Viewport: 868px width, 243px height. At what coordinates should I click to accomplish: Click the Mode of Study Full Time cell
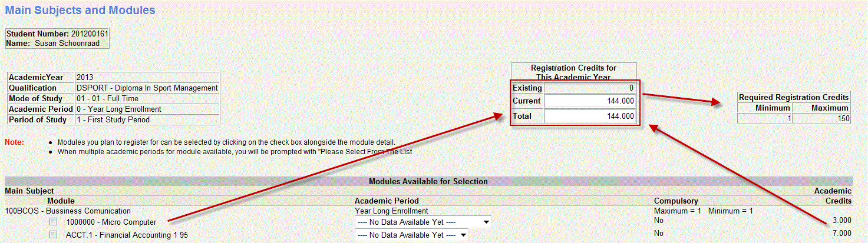(x=147, y=99)
